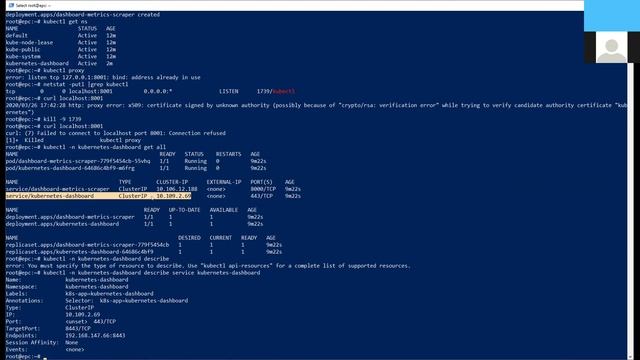The width and height of the screenshot is (640, 360).
Task: Click the 'Session Affinity:' label
Action: tap(32, 342)
